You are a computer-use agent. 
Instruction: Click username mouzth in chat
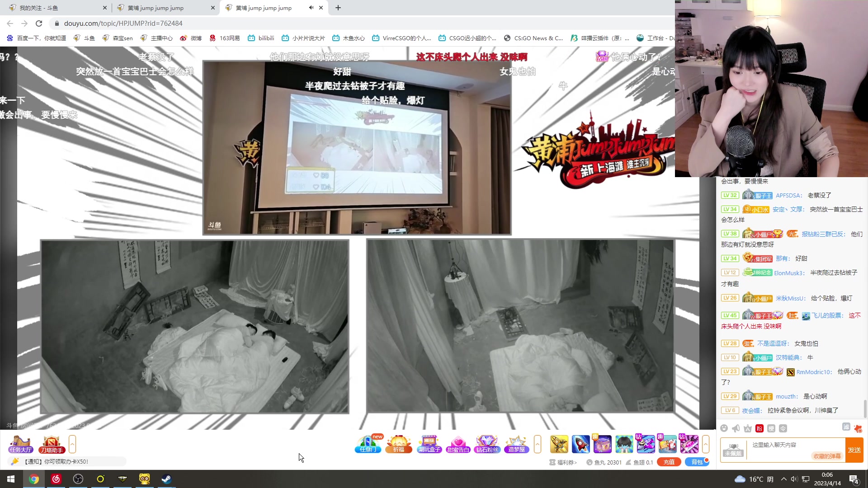click(x=786, y=396)
